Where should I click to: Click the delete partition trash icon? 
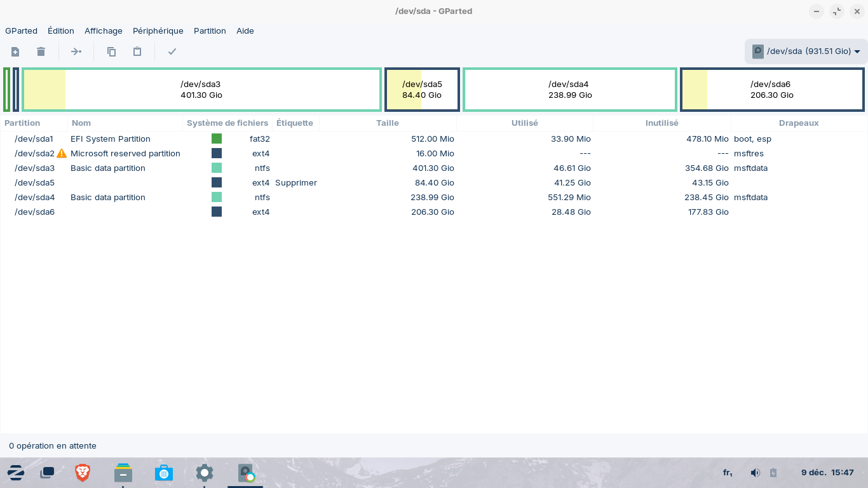point(41,51)
